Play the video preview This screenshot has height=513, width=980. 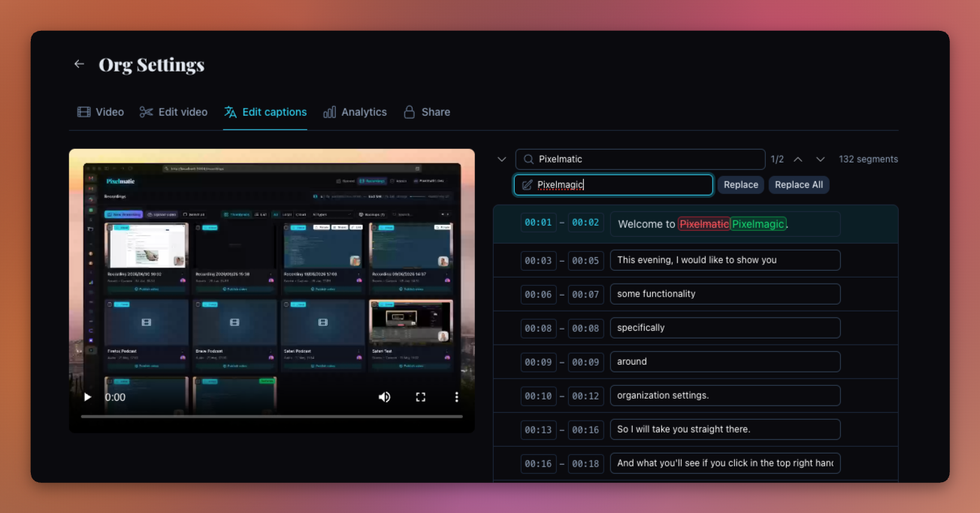87,397
